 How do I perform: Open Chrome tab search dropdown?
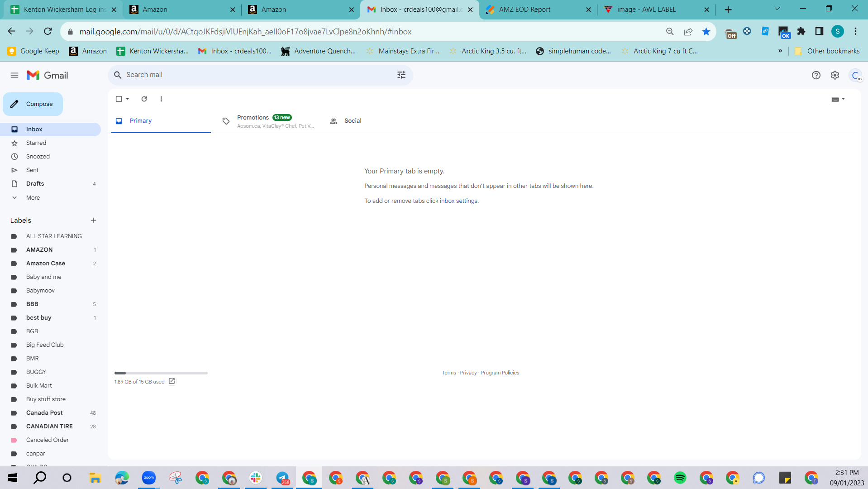click(x=777, y=9)
